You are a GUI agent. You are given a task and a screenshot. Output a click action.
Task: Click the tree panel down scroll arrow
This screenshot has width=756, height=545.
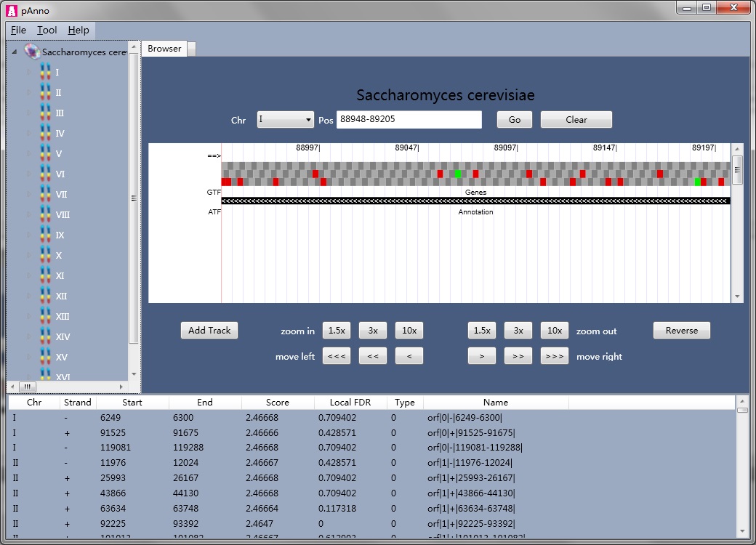point(134,374)
